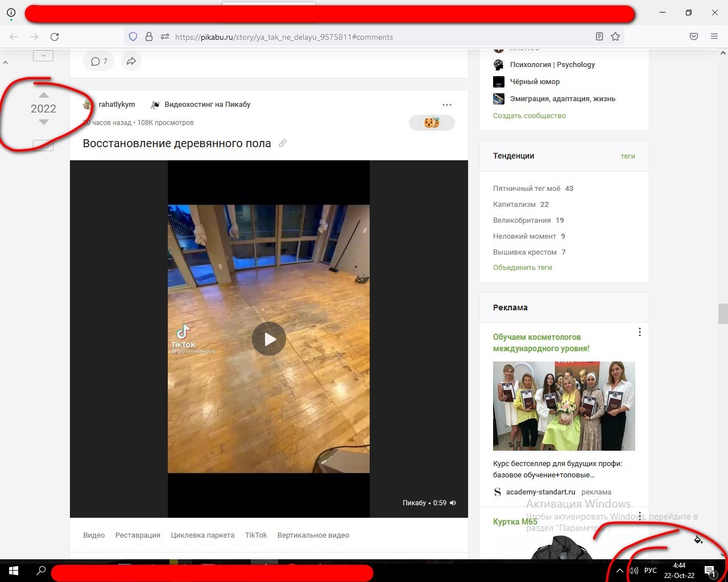The image size is (728, 582).
Task: Upvote the post rated 2022
Action: tap(44, 95)
